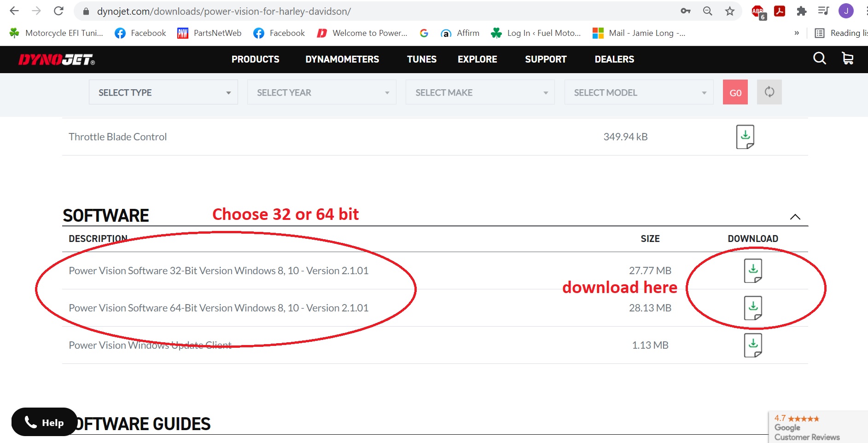Collapse the SOFTWARE section chevron
868x443 pixels.
tap(795, 217)
